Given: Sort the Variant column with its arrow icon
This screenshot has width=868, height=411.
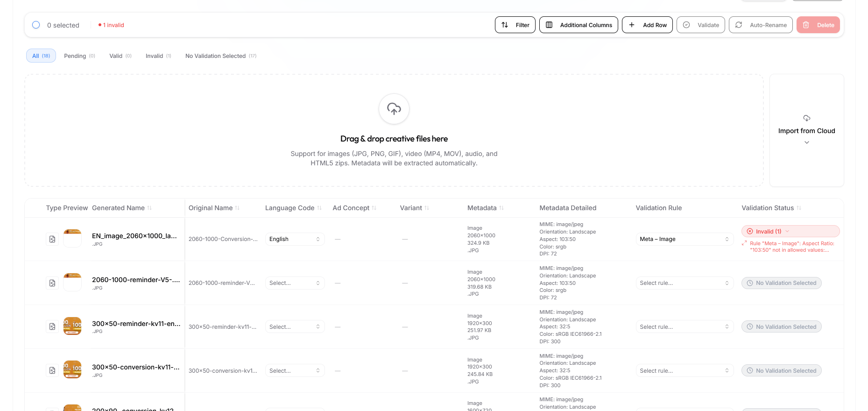Looking at the screenshot, I should click(427, 208).
